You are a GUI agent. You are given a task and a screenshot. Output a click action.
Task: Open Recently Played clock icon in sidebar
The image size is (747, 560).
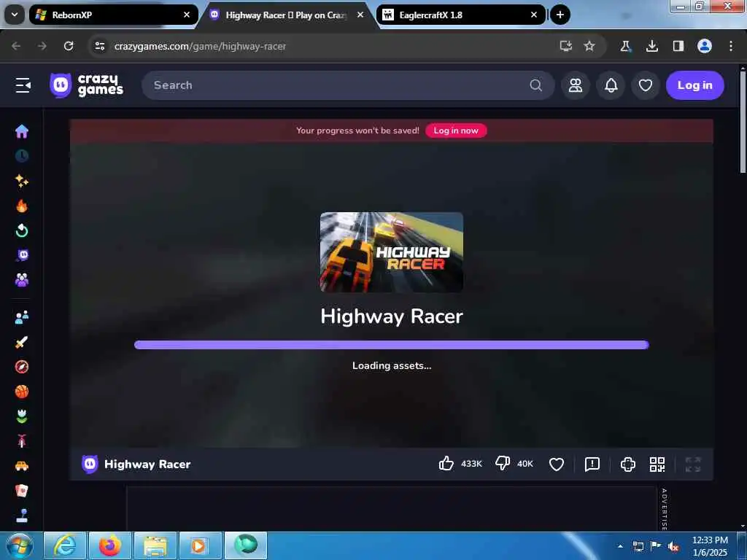[21, 156]
